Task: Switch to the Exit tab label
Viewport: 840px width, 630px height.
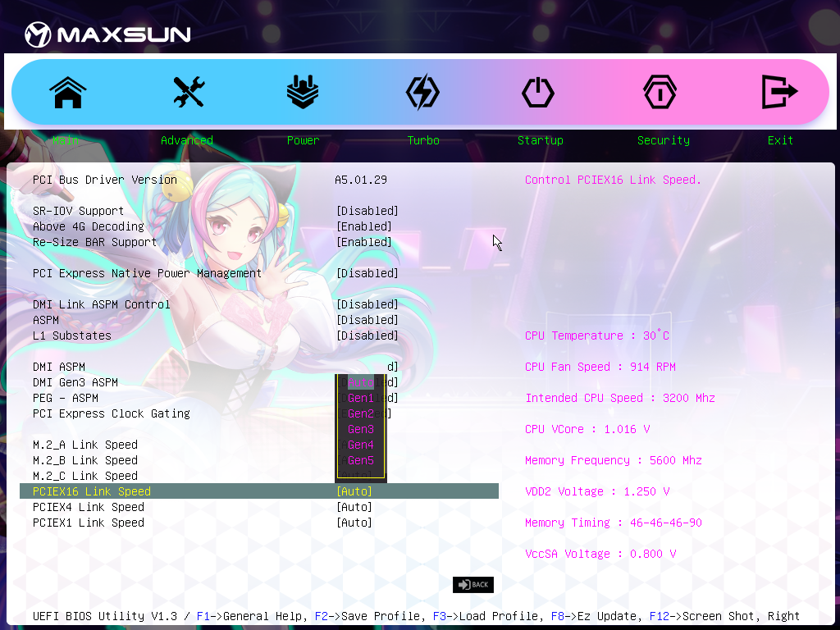Action: tap(780, 140)
